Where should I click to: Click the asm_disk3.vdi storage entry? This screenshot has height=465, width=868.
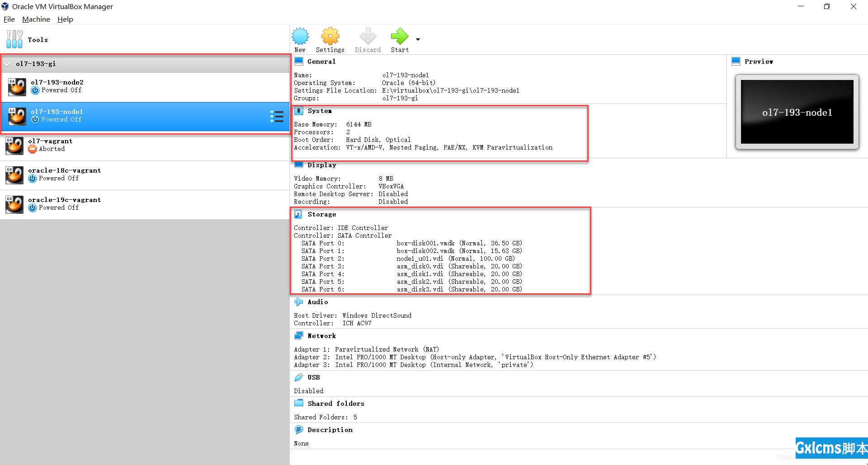point(459,289)
